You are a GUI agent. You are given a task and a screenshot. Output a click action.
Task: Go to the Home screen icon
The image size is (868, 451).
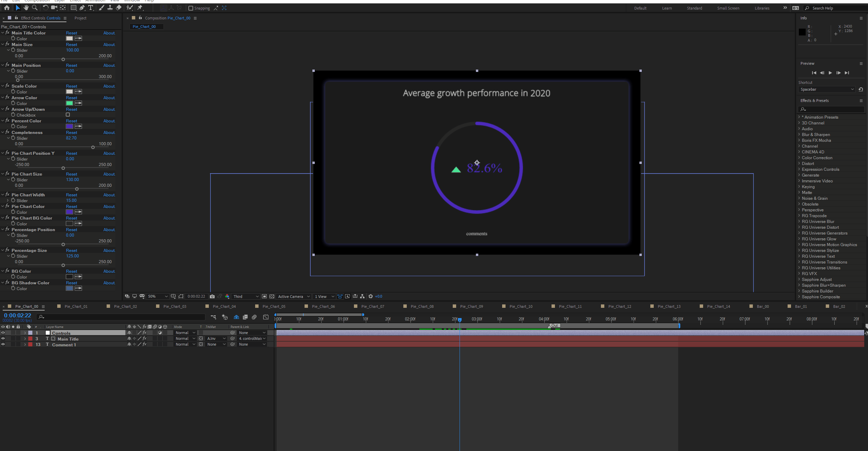pyautogui.click(x=7, y=7)
